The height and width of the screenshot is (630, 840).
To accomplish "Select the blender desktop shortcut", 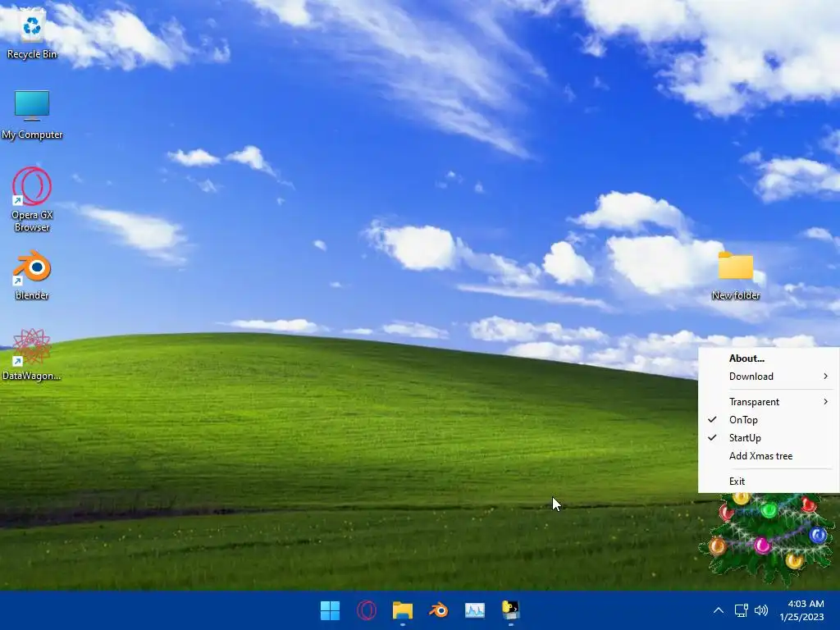I will point(32,274).
